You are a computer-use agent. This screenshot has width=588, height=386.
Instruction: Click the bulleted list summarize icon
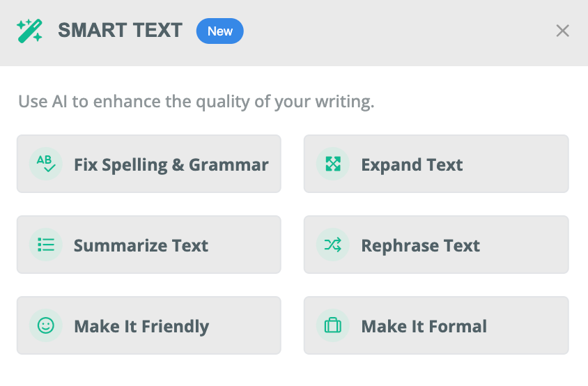pyautogui.click(x=45, y=245)
